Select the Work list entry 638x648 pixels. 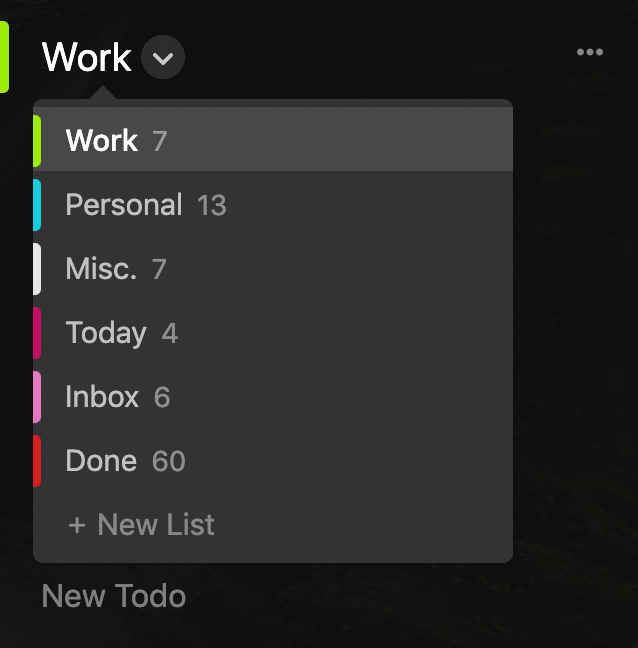tap(273, 141)
